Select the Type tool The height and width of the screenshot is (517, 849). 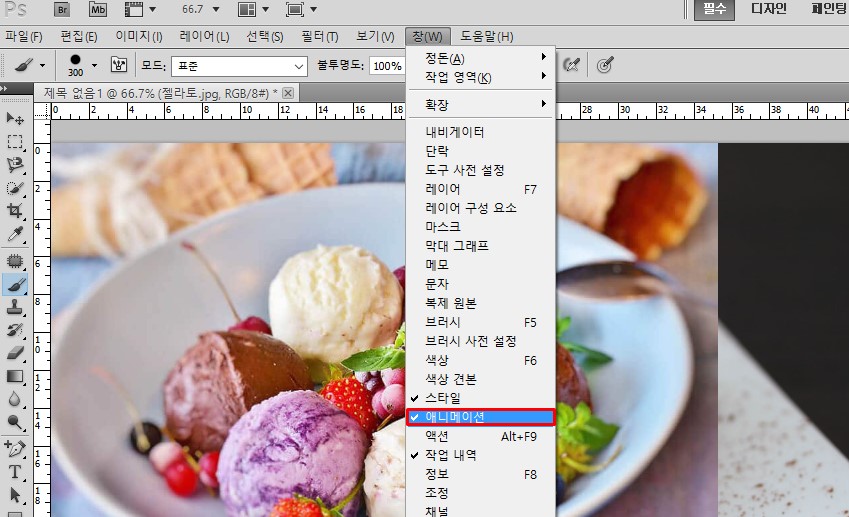(15, 472)
